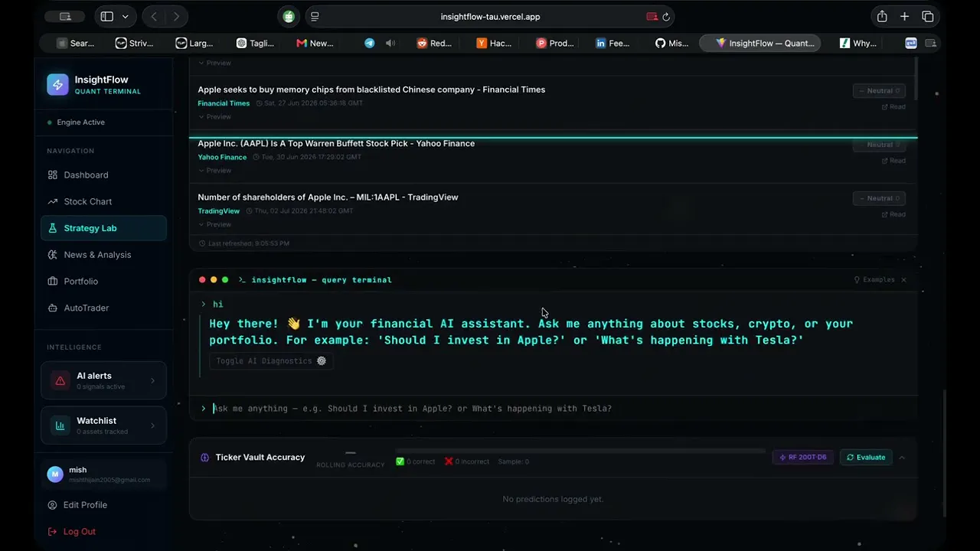This screenshot has width=980, height=551.
Task: Click the mish user avatar
Action: click(x=55, y=474)
